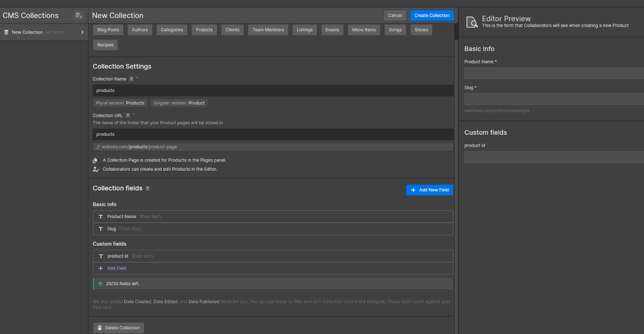Choose the Songs template
644x334 pixels.
click(x=395, y=30)
